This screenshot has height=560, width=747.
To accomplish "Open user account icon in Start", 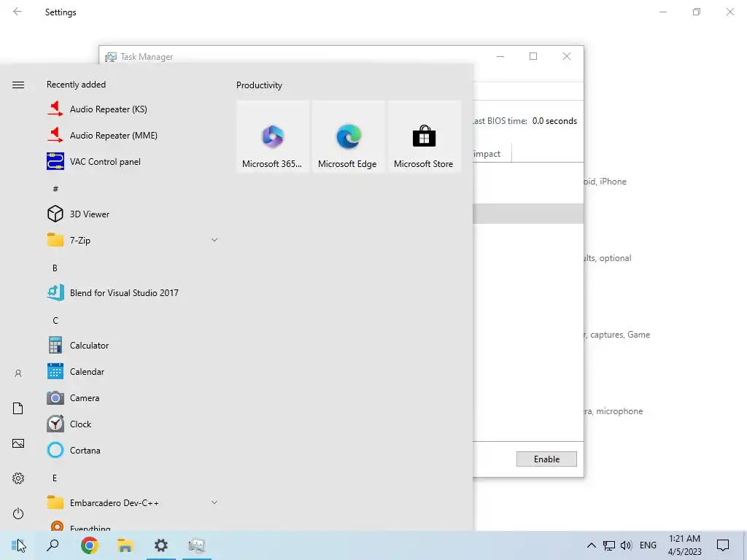I will [18, 373].
